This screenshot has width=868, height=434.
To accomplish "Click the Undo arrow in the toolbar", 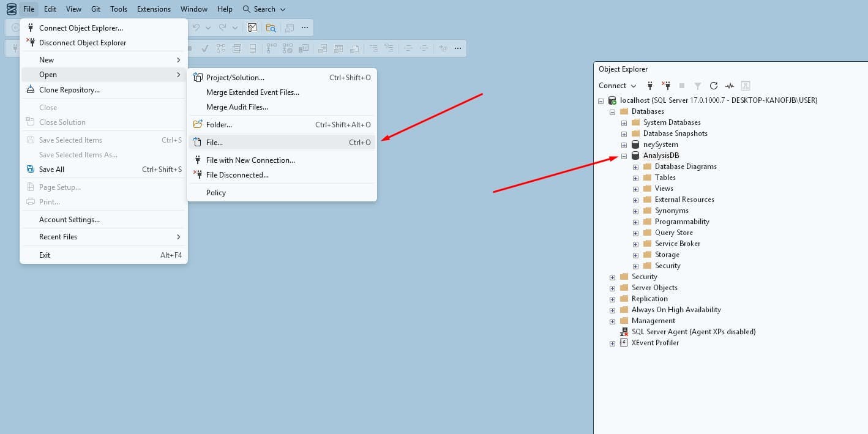I will [196, 28].
